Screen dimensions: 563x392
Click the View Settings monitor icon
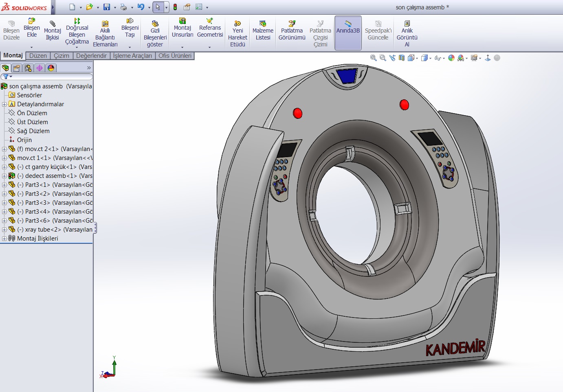(474, 58)
